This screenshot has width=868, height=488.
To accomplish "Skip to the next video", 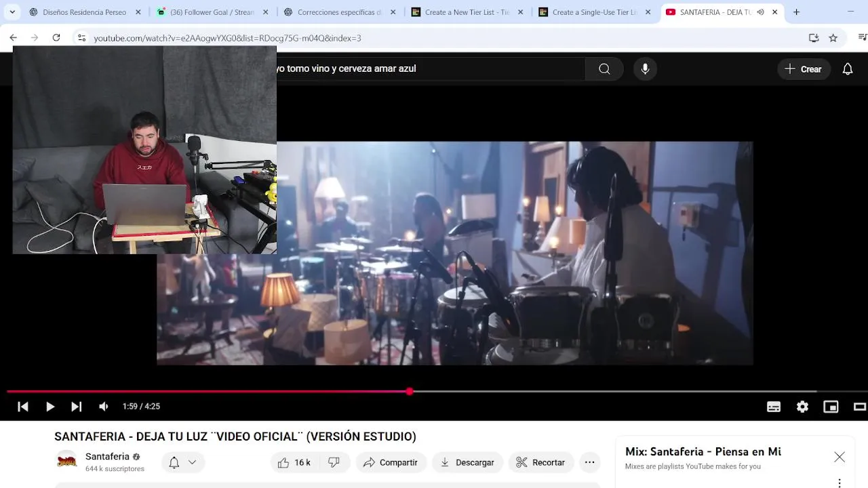I will click(76, 407).
